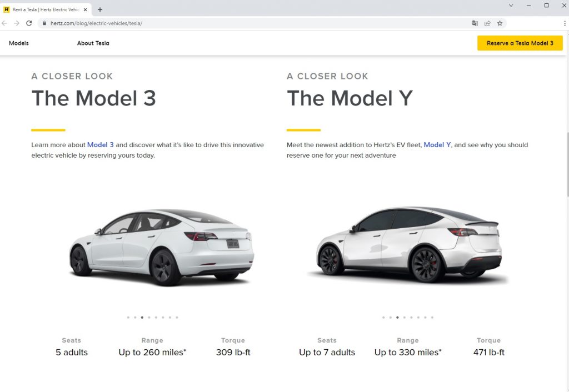Click the browser back arrow
The width and height of the screenshot is (569, 392).
[5, 23]
